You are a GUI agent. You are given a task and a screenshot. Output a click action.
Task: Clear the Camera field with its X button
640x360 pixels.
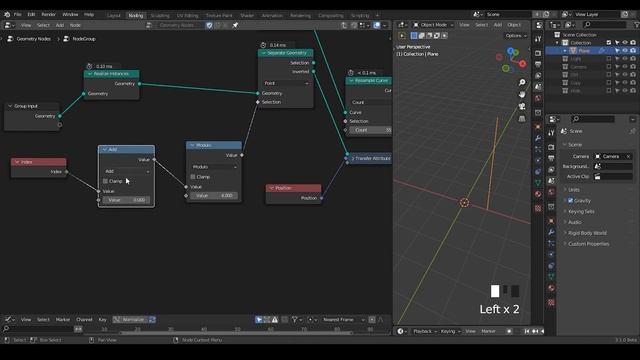628,156
